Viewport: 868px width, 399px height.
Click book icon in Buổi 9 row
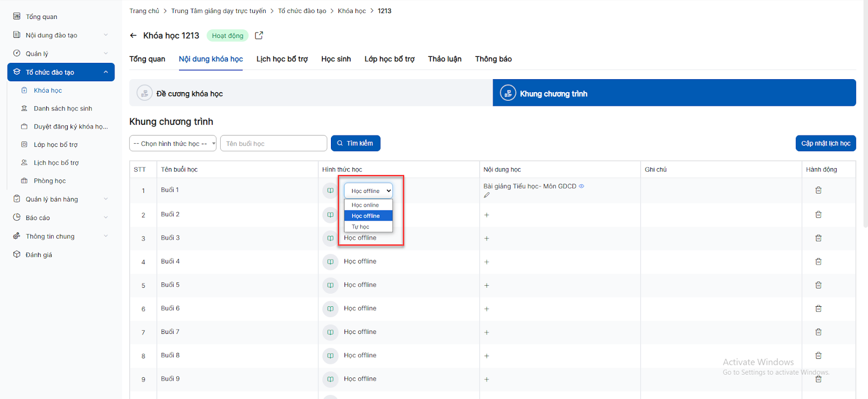click(330, 379)
